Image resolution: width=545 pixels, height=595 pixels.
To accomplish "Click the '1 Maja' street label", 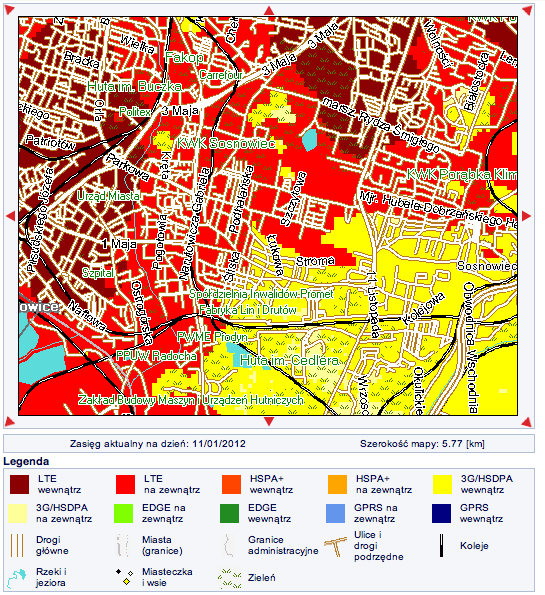I will (119, 244).
